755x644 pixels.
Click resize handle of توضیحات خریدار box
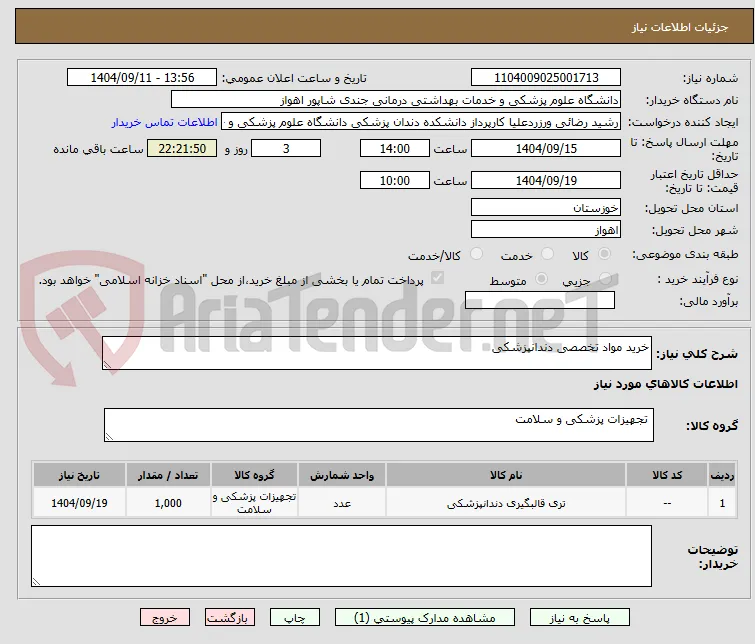point(36,582)
